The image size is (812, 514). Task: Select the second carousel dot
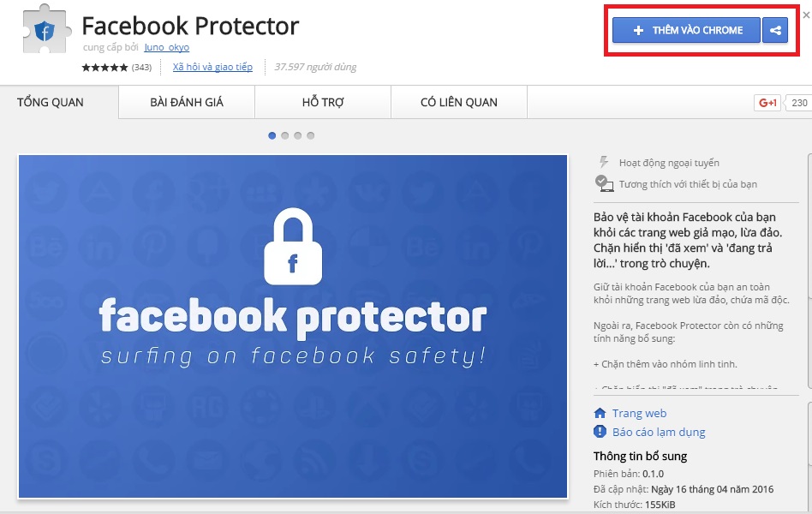(x=285, y=135)
